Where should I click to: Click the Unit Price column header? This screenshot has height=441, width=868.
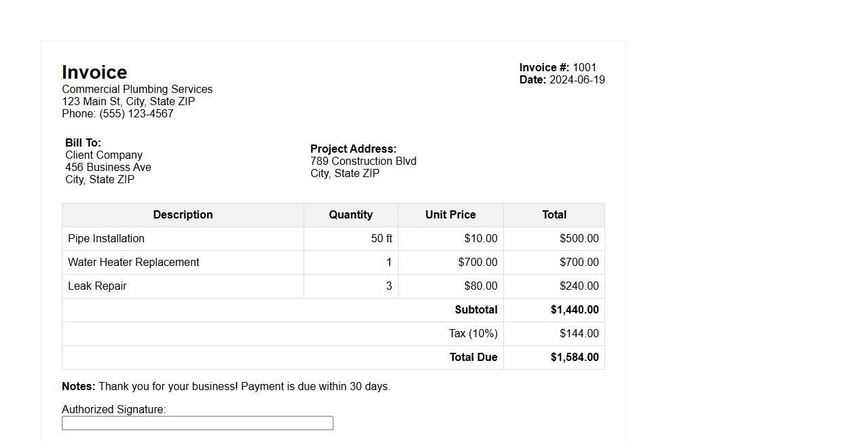point(450,214)
